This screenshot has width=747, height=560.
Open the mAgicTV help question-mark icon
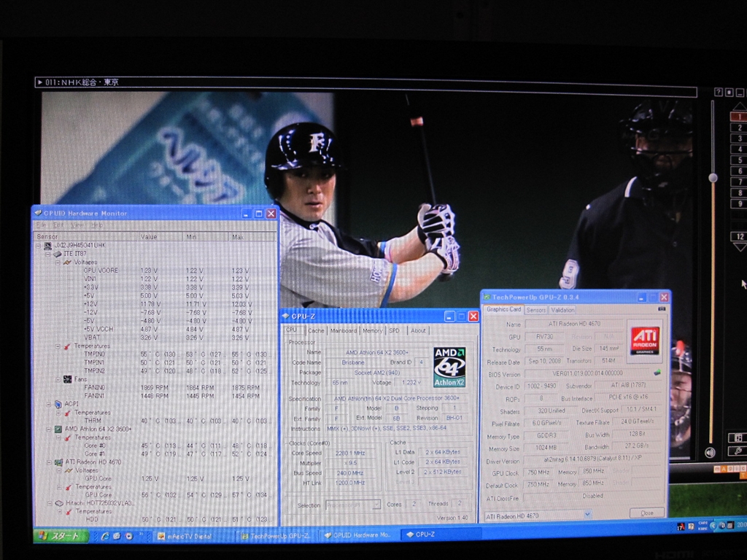tap(719, 92)
